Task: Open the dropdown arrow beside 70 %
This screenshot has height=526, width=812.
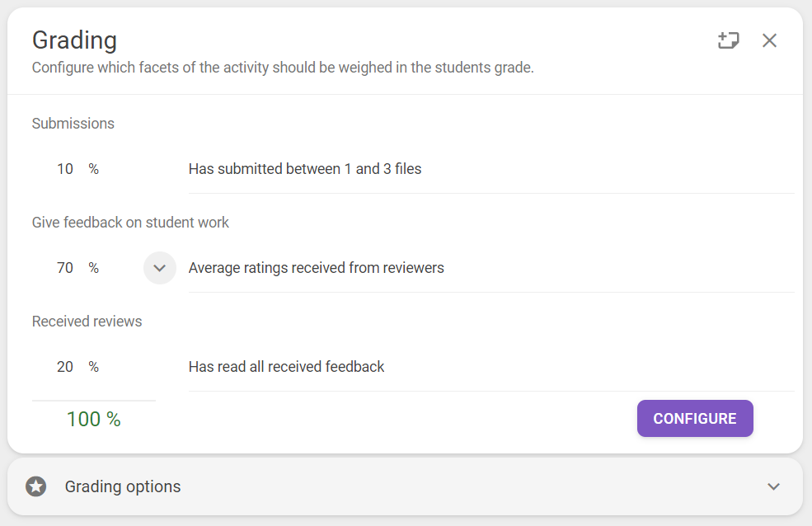Action: pyautogui.click(x=159, y=268)
